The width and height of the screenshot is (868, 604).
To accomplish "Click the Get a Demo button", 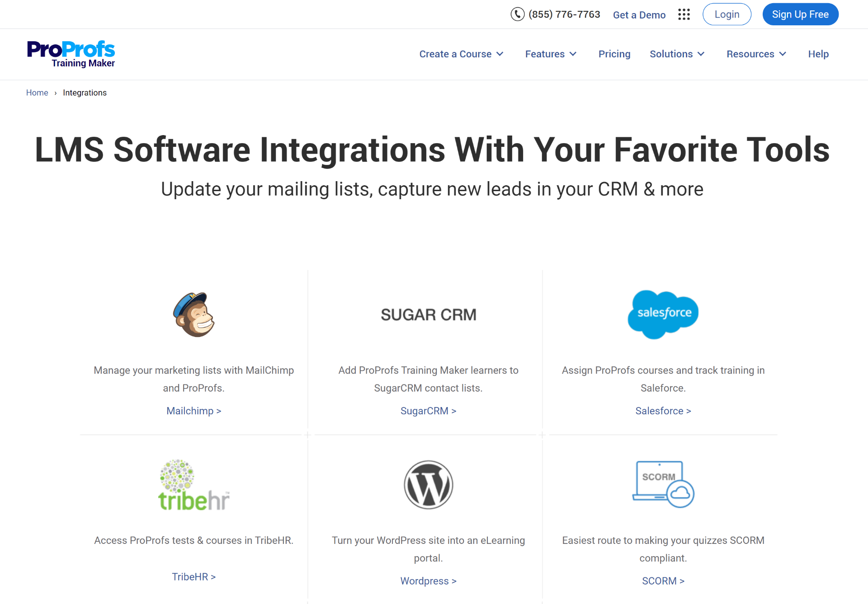I will pyautogui.click(x=638, y=14).
